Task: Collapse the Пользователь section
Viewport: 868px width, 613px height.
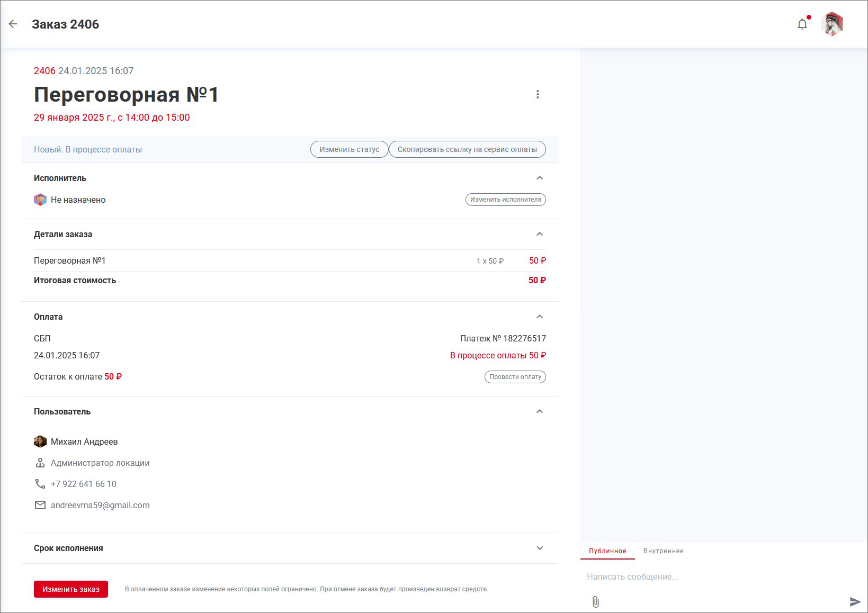Action: (540, 411)
